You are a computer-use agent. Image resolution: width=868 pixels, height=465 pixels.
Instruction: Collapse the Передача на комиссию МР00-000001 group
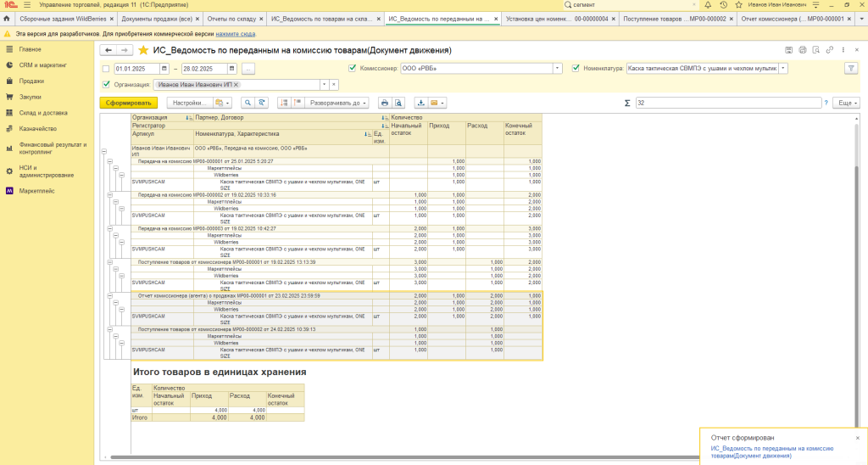point(109,161)
